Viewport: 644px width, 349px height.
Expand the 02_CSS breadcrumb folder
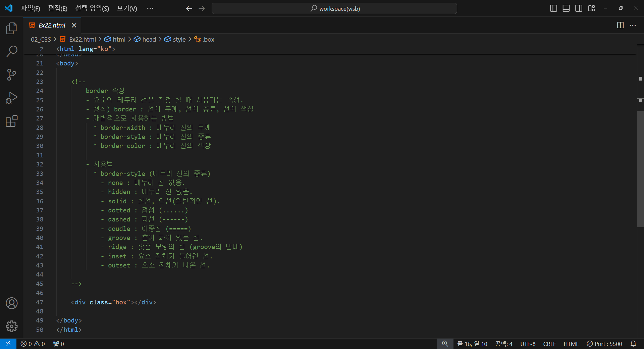click(41, 39)
